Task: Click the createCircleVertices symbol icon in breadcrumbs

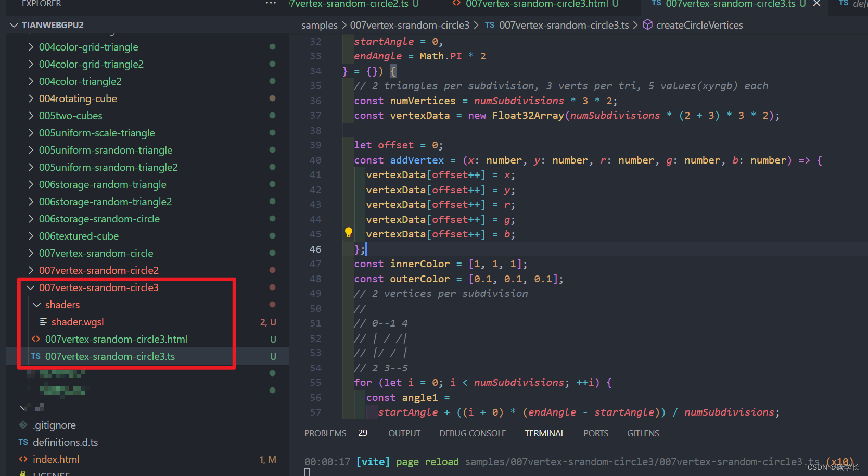Action: click(648, 25)
